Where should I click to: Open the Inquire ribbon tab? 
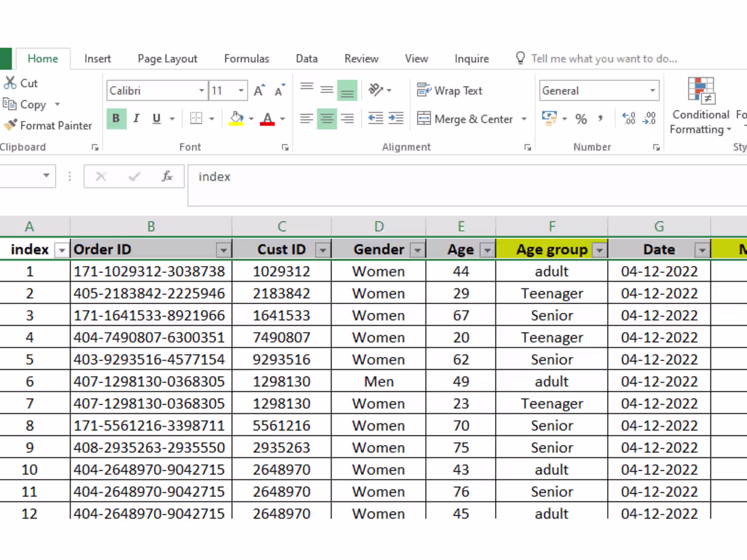pos(471,58)
